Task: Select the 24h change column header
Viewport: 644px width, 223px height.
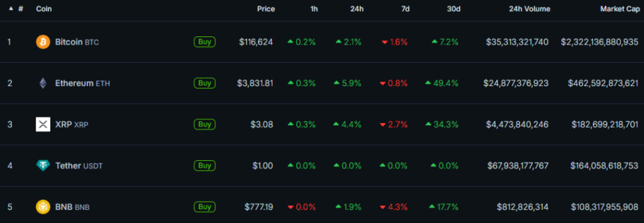Action: pyautogui.click(x=357, y=9)
